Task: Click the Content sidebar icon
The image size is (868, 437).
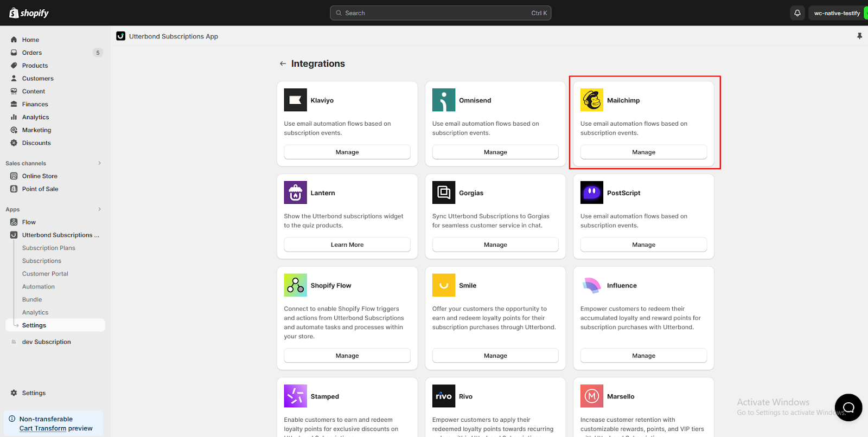Action: tap(14, 92)
